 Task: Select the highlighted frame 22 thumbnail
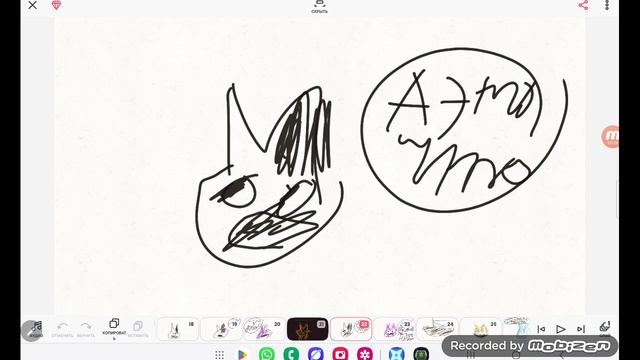click(351, 329)
